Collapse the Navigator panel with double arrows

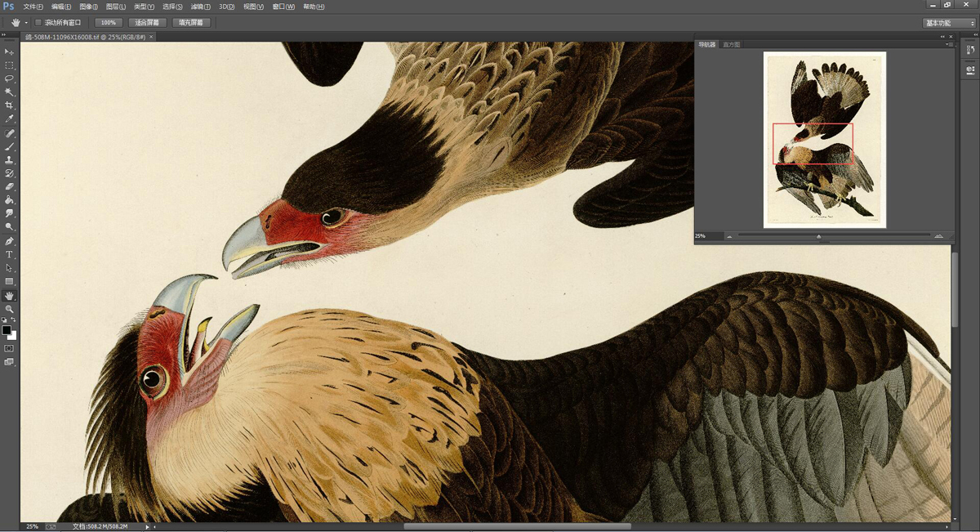[941, 37]
